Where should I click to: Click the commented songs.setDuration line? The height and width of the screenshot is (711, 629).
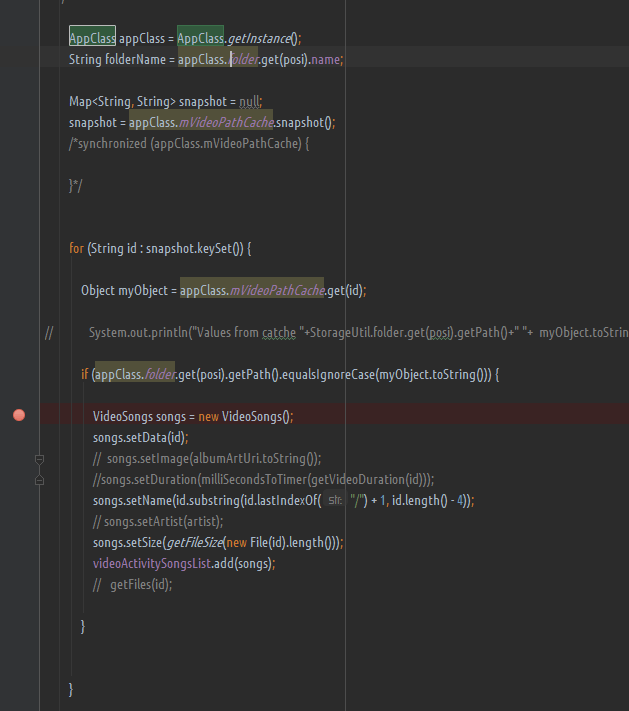click(x=263, y=480)
